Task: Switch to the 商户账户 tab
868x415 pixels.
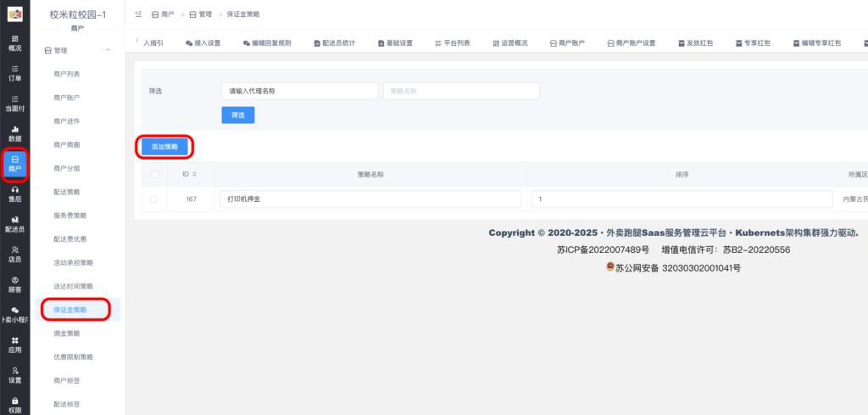Action: click(x=567, y=43)
